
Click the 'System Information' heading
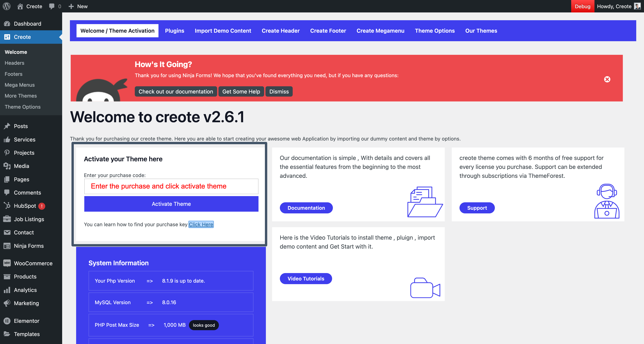pos(118,263)
